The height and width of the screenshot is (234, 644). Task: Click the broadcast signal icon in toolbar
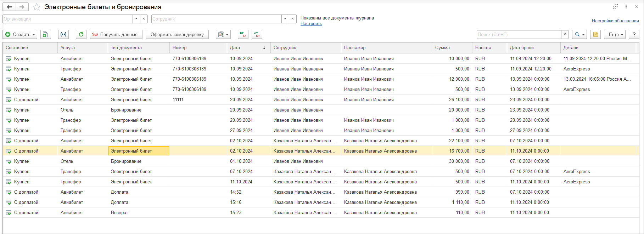click(63, 34)
